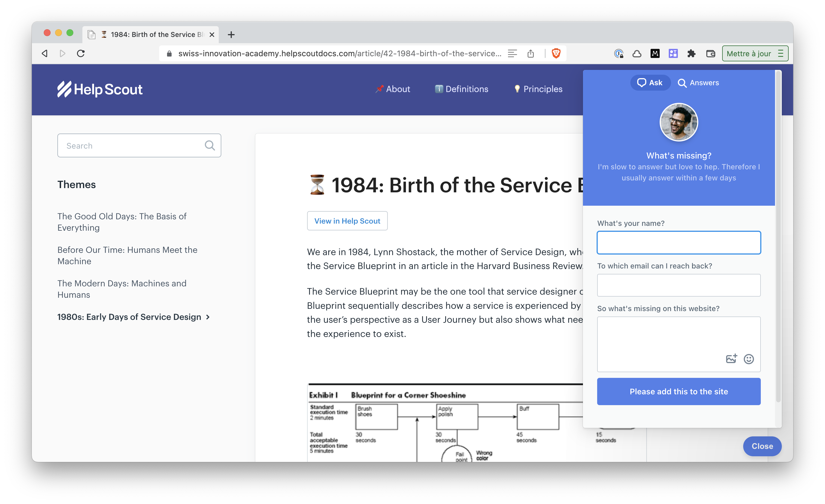The width and height of the screenshot is (825, 504).
Task: Reload the page
Action: point(81,54)
